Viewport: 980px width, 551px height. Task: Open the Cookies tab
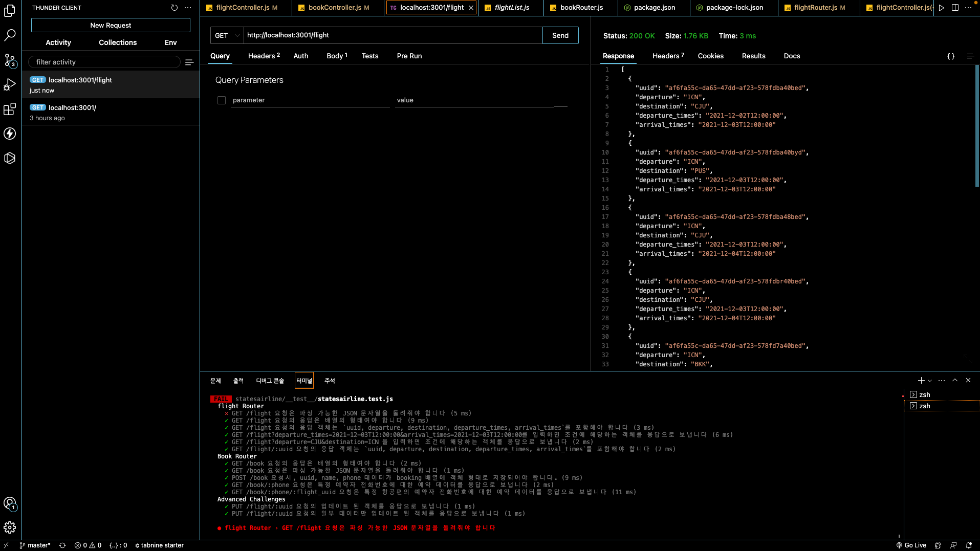[711, 56]
